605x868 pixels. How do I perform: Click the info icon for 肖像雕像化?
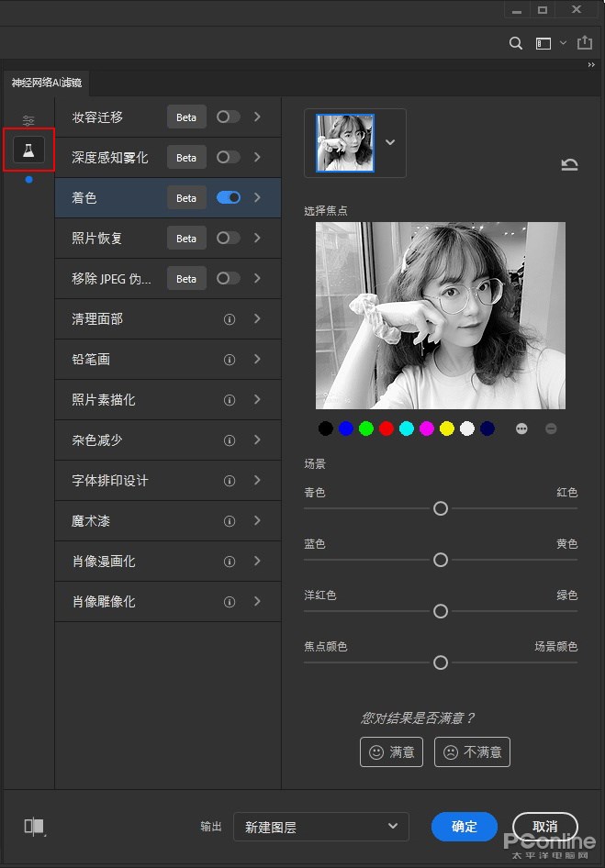coord(230,602)
